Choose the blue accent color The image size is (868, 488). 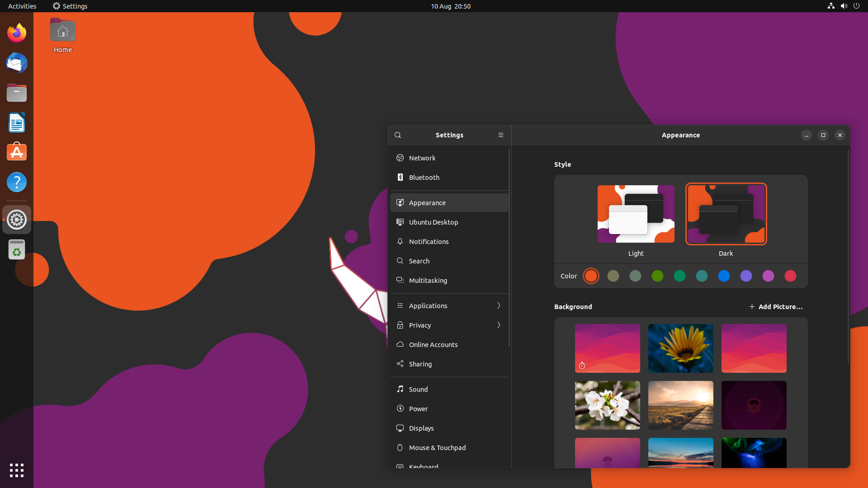click(x=724, y=276)
